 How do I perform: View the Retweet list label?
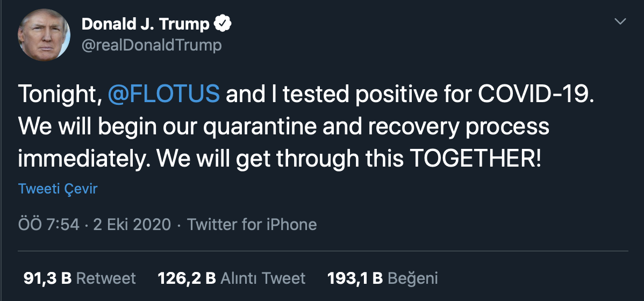click(106, 278)
